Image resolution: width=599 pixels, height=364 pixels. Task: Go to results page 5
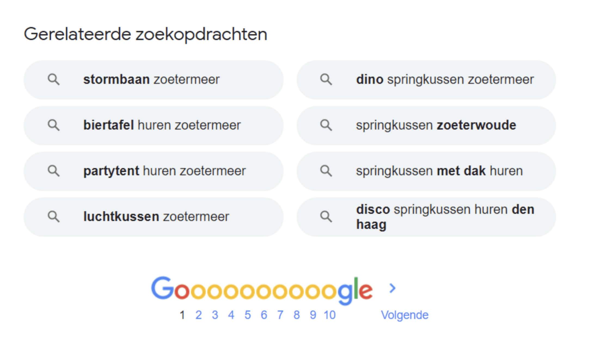[x=247, y=315]
